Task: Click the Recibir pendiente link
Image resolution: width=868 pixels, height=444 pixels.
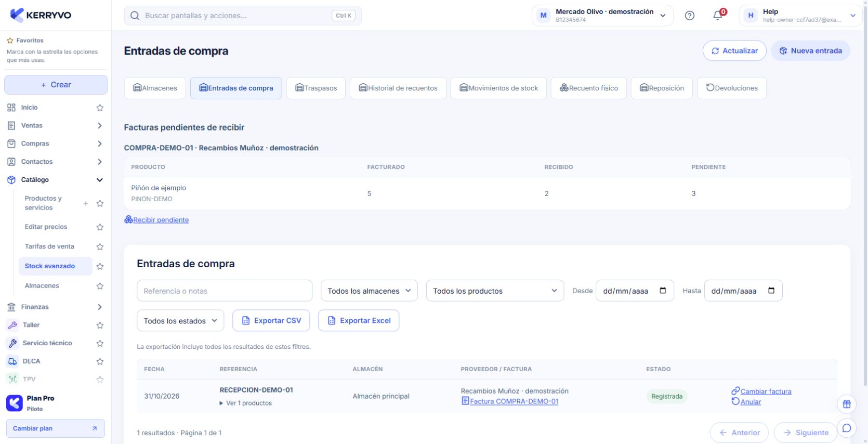Action: pyautogui.click(x=156, y=220)
